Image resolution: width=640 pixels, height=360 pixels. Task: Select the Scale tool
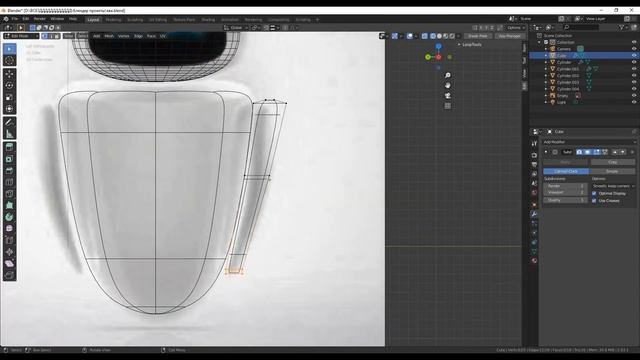click(x=9, y=97)
